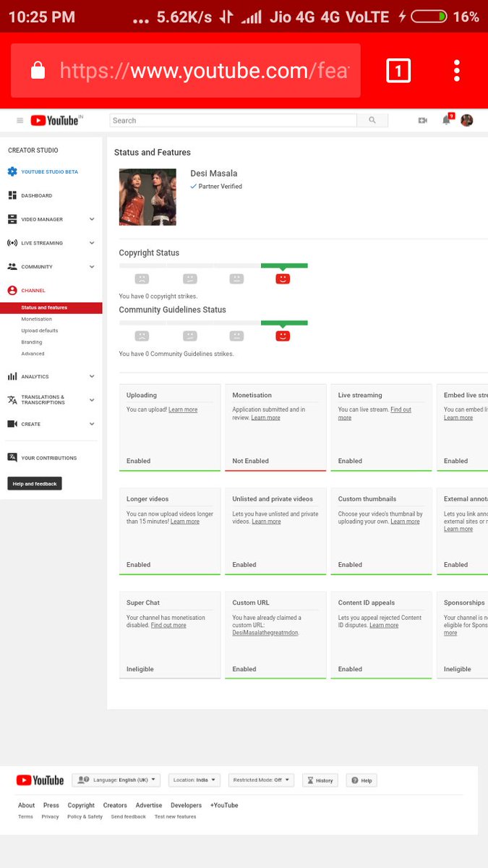The image size is (488, 868).
Task: Click the YouTube Studio Beta gear icon
Action: tap(12, 171)
